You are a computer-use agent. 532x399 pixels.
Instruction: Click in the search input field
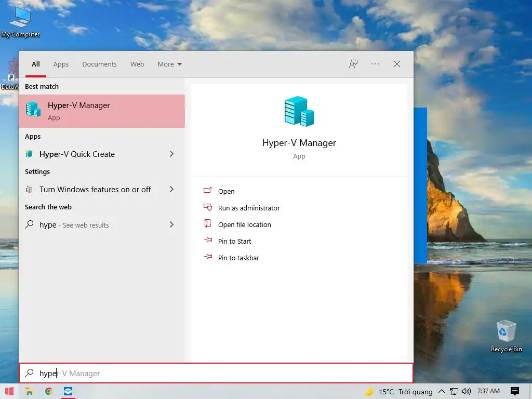tap(216, 373)
